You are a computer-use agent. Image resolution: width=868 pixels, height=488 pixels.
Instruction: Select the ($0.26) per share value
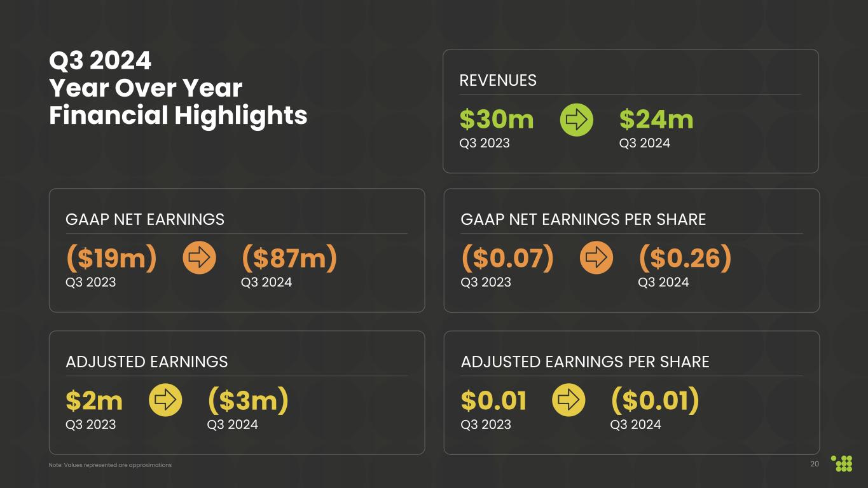pos(685,258)
